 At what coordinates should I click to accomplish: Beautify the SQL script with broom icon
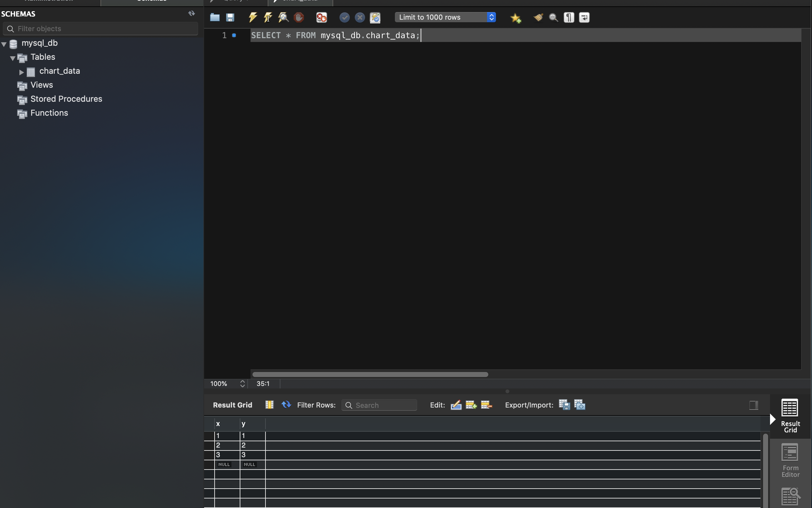[x=538, y=17]
